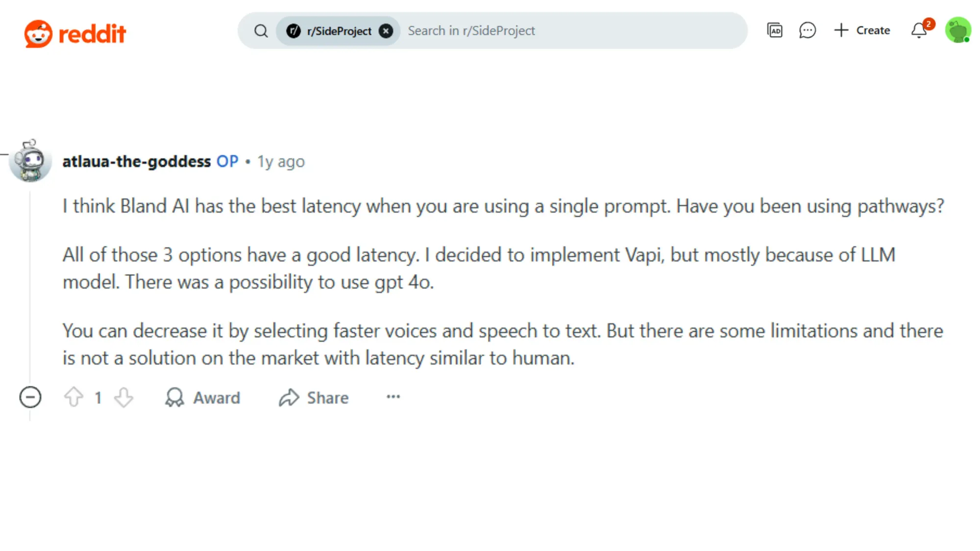Click the comment vote count number

[x=98, y=398]
